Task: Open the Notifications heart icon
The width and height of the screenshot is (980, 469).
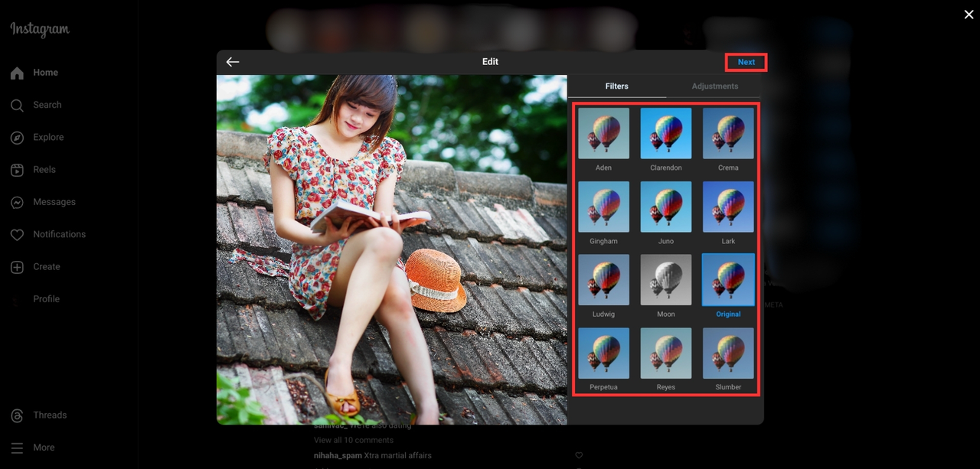Action: click(17, 235)
